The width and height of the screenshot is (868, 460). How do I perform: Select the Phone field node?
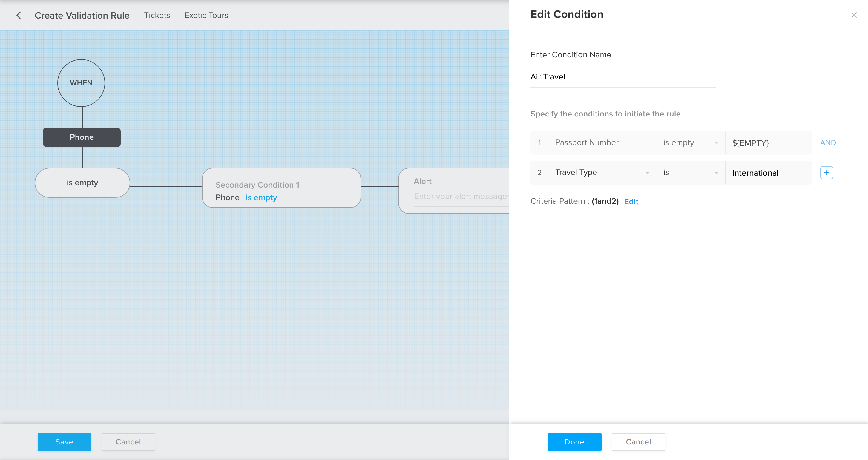pyautogui.click(x=82, y=137)
